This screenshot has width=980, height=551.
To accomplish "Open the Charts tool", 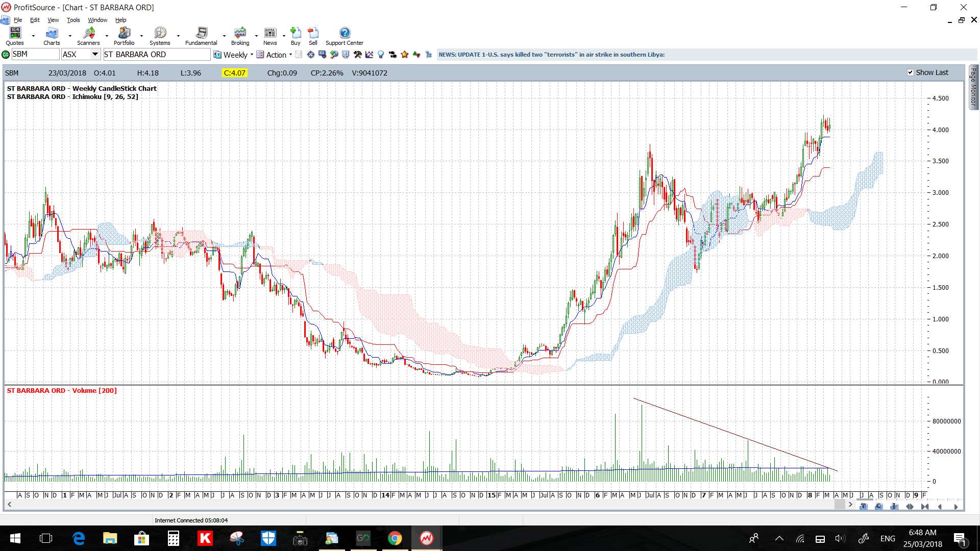I will (52, 36).
